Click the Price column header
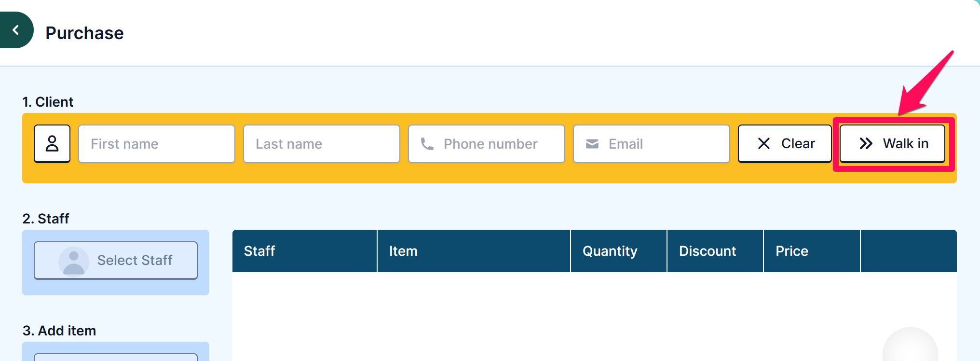This screenshot has width=980, height=361. pos(812,251)
